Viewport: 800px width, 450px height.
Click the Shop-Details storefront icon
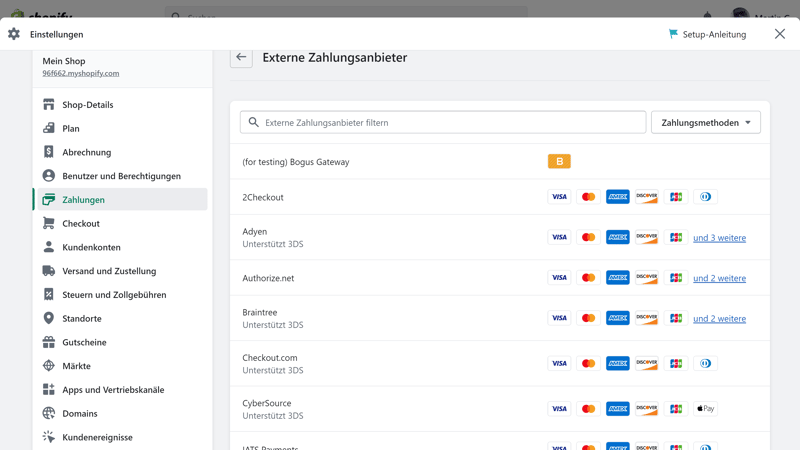[49, 105]
